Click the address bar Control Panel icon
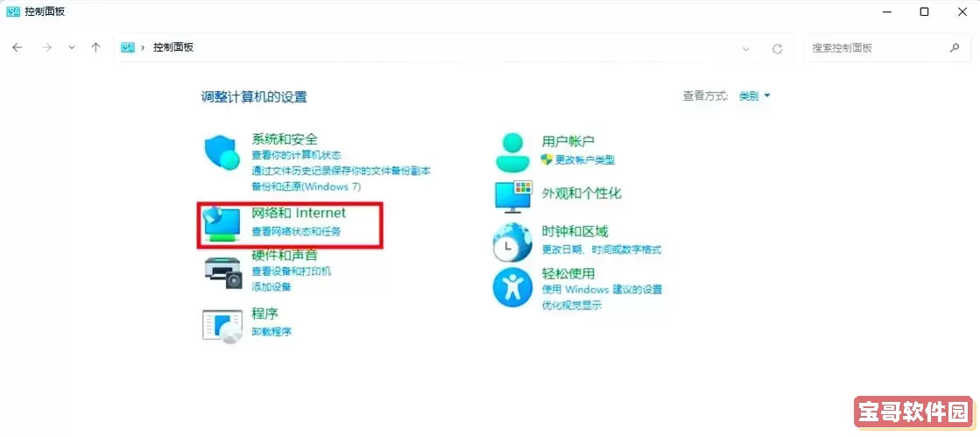Screen dimensions: 980x437 (128, 47)
